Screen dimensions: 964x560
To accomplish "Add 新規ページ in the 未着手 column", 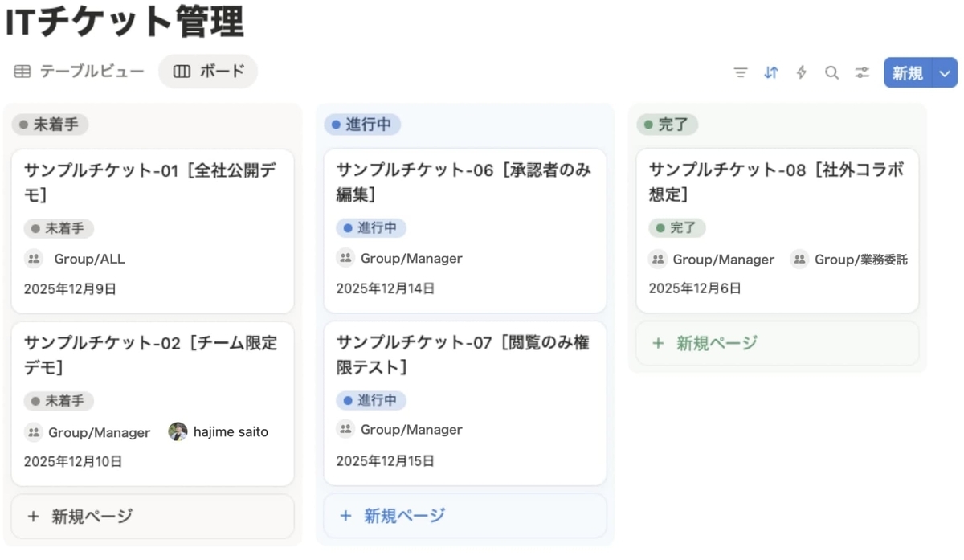I will click(x=153, y=516).
